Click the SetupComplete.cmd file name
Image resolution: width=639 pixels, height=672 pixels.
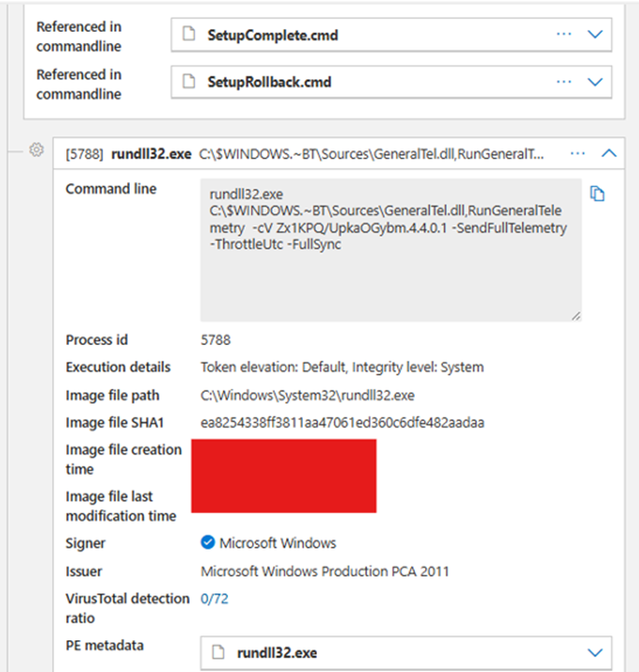[273, 35]
